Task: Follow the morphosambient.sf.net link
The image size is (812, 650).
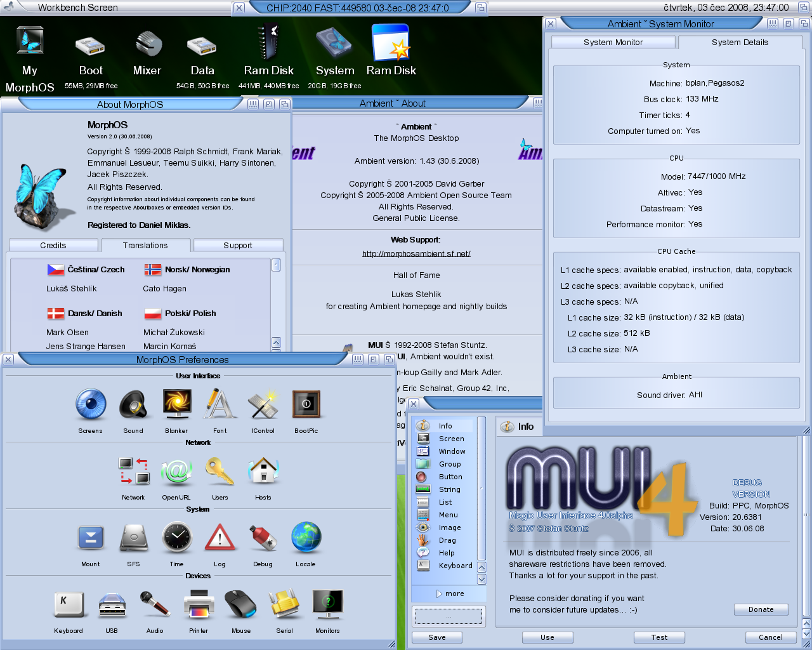Action: (416, 253)
